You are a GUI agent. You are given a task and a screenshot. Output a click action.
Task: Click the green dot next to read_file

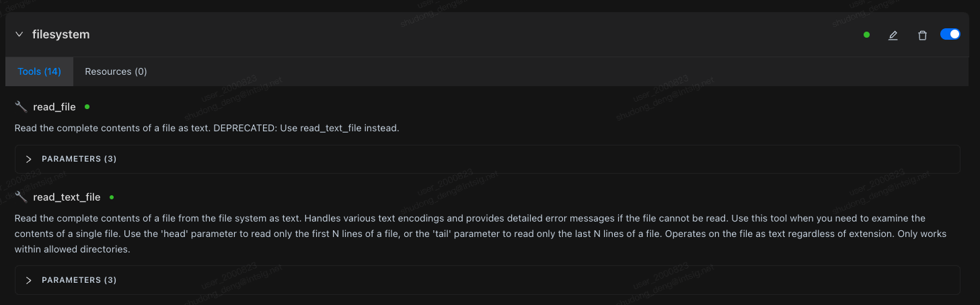click(87, 106)
